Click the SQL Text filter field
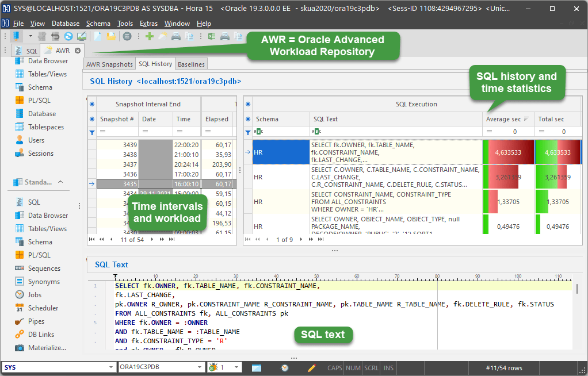588x376 pixels. [x=396, y=132]
